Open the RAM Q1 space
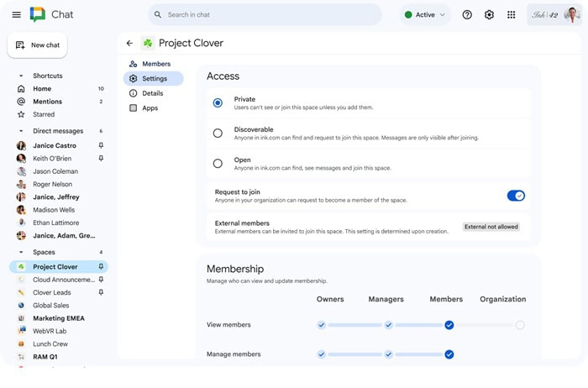This screenshot has width=588, height=388. pos(59,357)
